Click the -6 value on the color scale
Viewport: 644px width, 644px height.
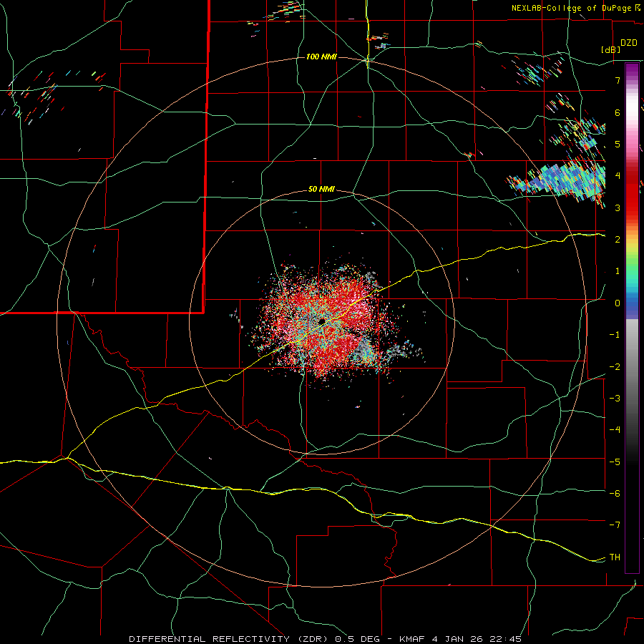coord(615,494)
